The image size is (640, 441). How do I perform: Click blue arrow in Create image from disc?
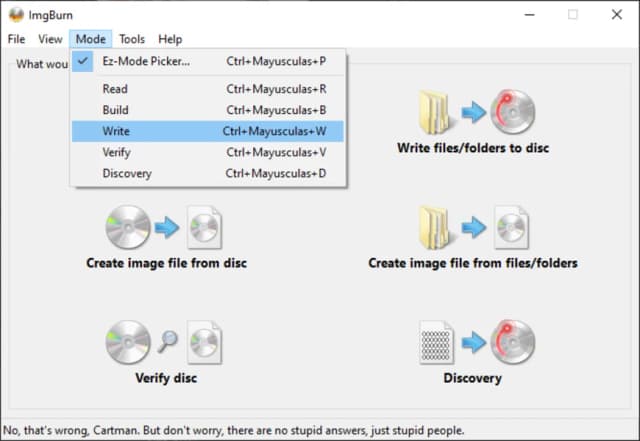[167, 227]
